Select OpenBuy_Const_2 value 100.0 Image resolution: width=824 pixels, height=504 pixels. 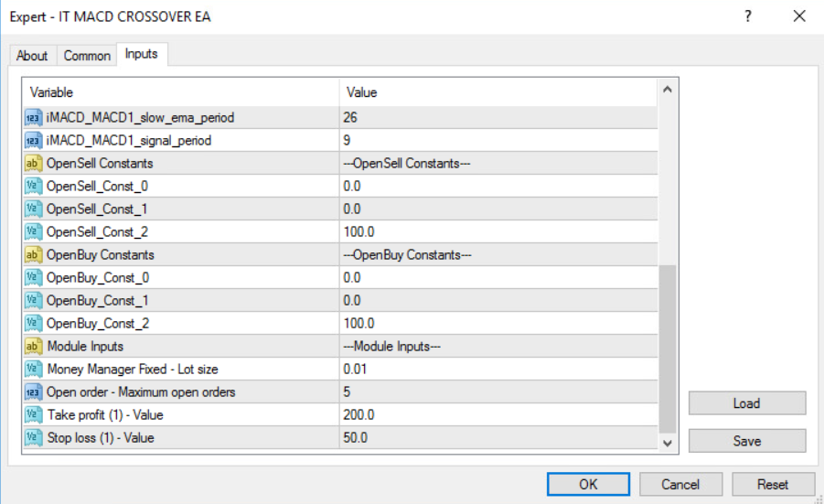pyautogui.click(x=498, y=324)
